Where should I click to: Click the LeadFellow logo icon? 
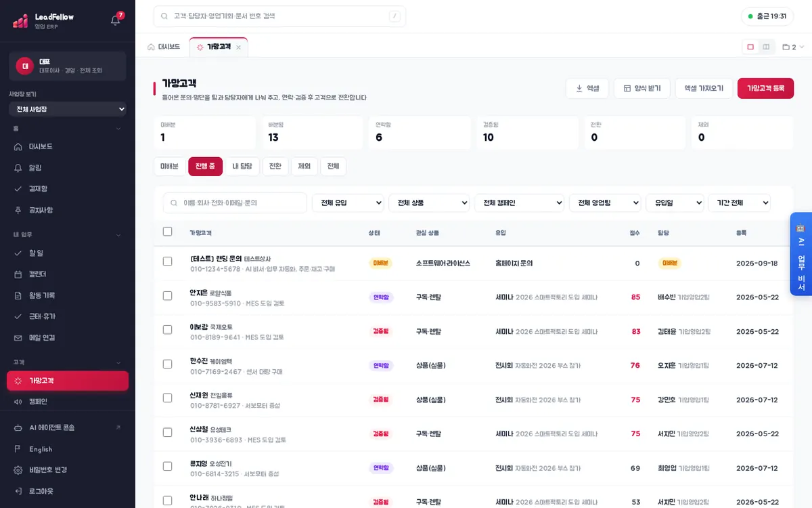20,21
